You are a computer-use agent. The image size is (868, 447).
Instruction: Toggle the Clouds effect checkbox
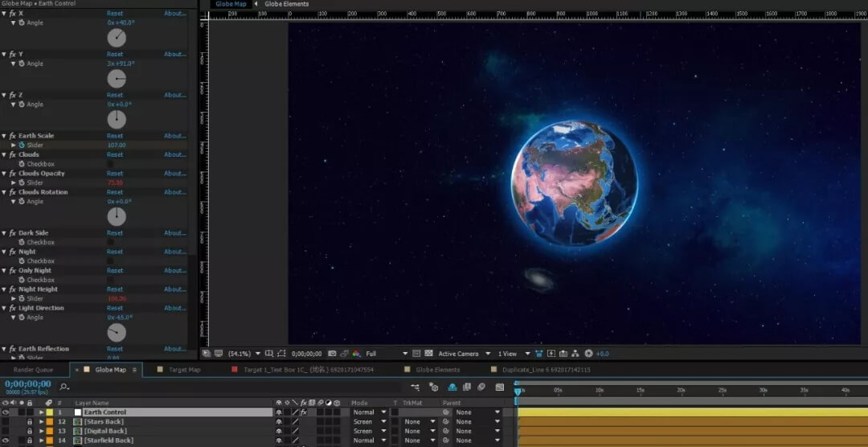111,164
